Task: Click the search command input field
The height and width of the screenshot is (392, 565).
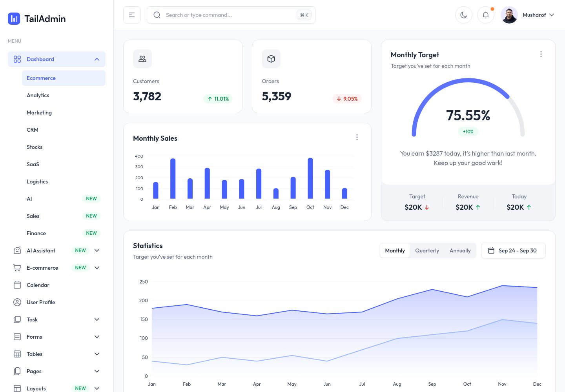Action: (x=231, y=15)
